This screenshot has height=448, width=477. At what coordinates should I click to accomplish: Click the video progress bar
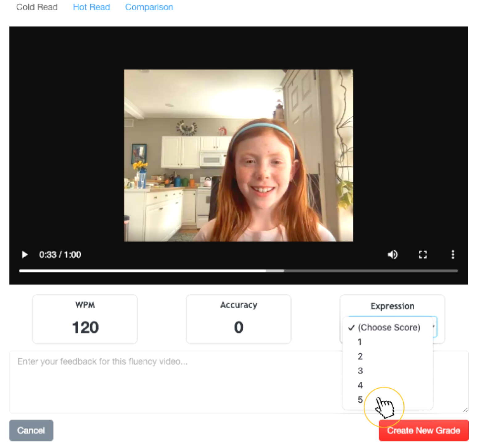pos(238,271)
